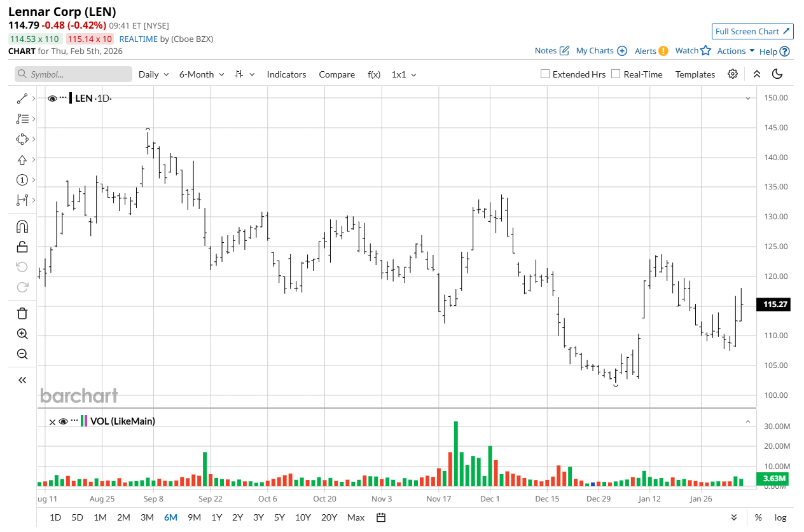Click the undo arrow icon
Screen dimensions: 804x532
(22, 267)
